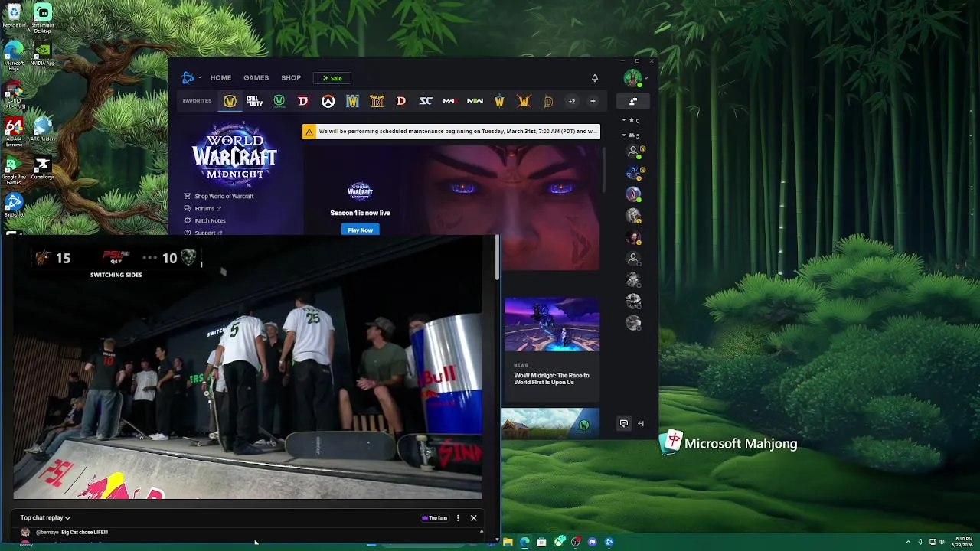Image resolution: width=980 pixels, height=551 pixels.
Task: Open the Race to World First news thumbnail
Action: (551, 325)
